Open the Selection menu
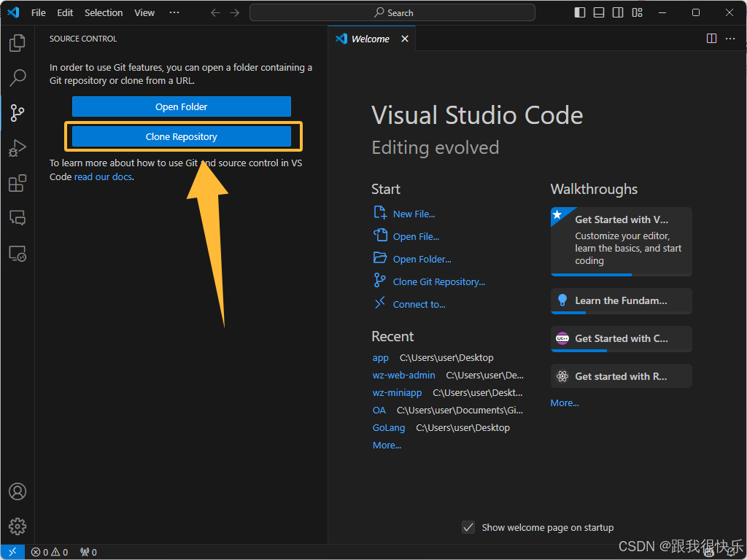747x560 pixels. tap(104, 13)
